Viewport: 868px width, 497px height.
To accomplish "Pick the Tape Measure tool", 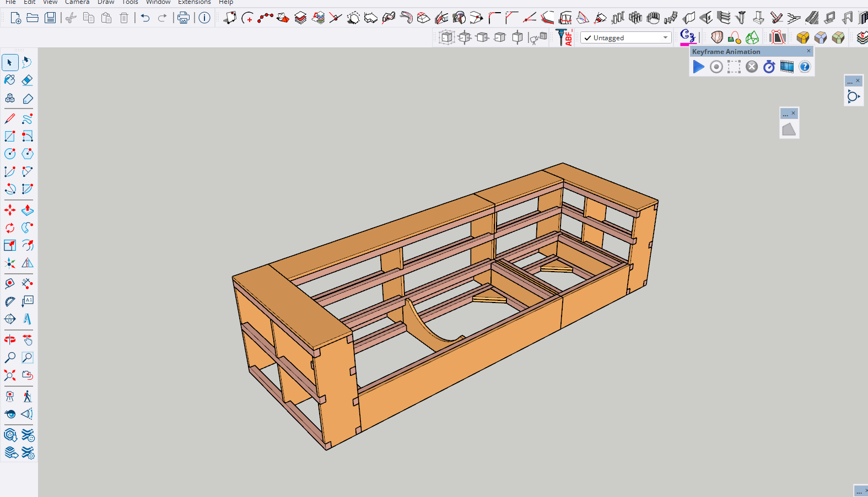I will point(10,284).
